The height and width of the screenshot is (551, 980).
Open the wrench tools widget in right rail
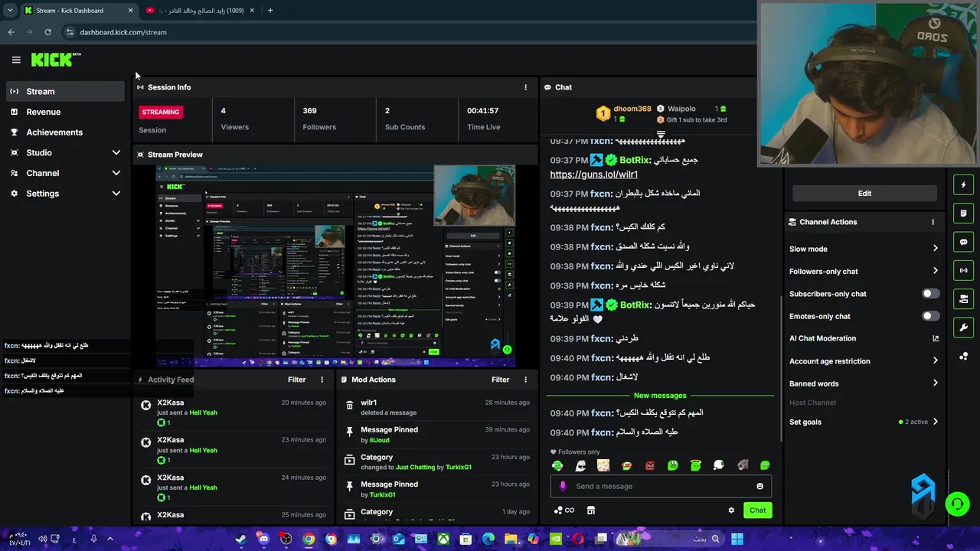tap(964, 328)
